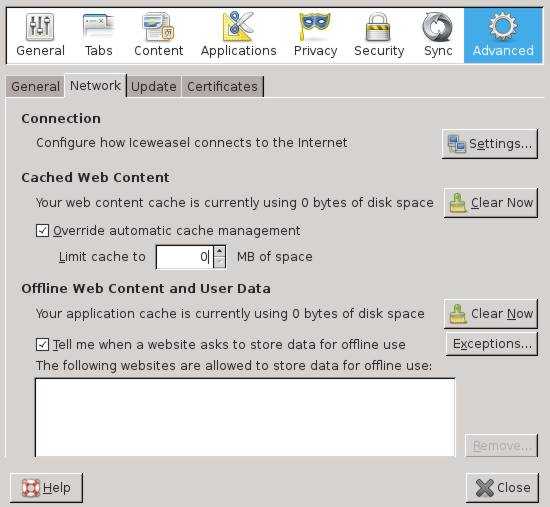Switch to the Update sub-tab

tap(154, 86)
